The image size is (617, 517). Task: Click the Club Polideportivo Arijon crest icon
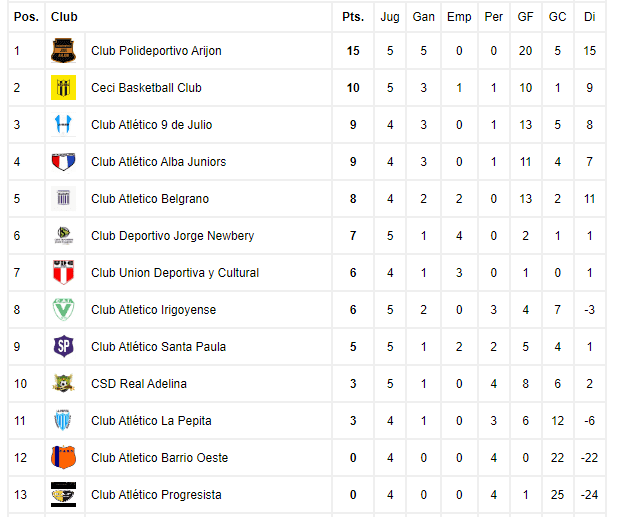(x=63, y=51)
